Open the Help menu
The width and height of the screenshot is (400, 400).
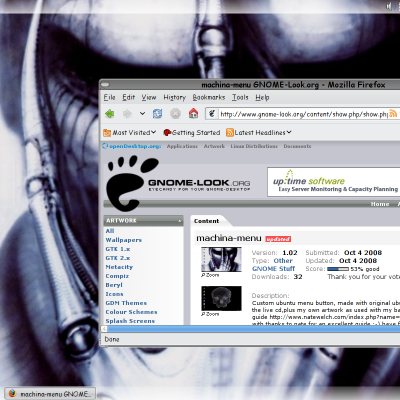point(262,97)
